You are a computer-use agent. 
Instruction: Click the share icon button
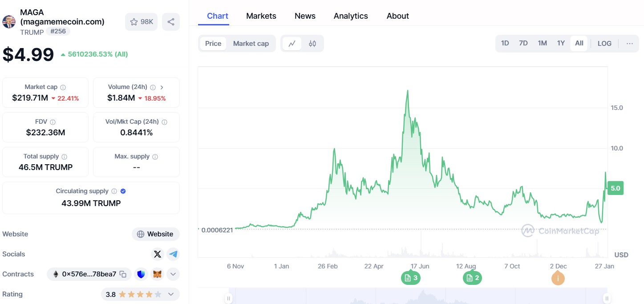tap(171, 22)
